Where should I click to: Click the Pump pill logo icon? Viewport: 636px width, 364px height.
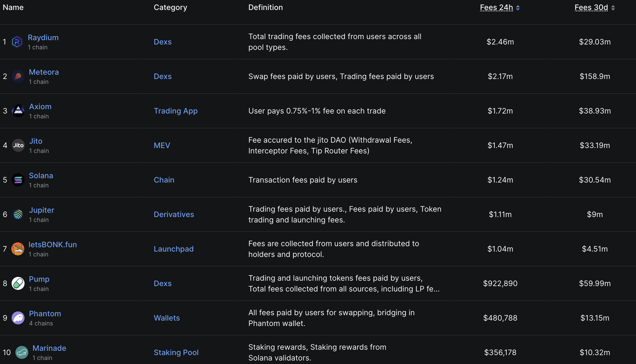(x=18, y=283)
